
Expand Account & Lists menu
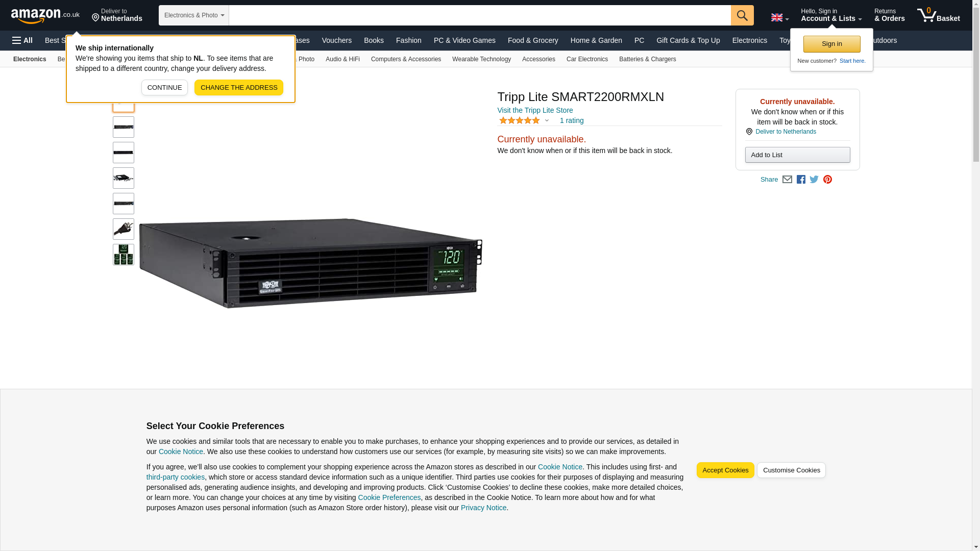831,15
